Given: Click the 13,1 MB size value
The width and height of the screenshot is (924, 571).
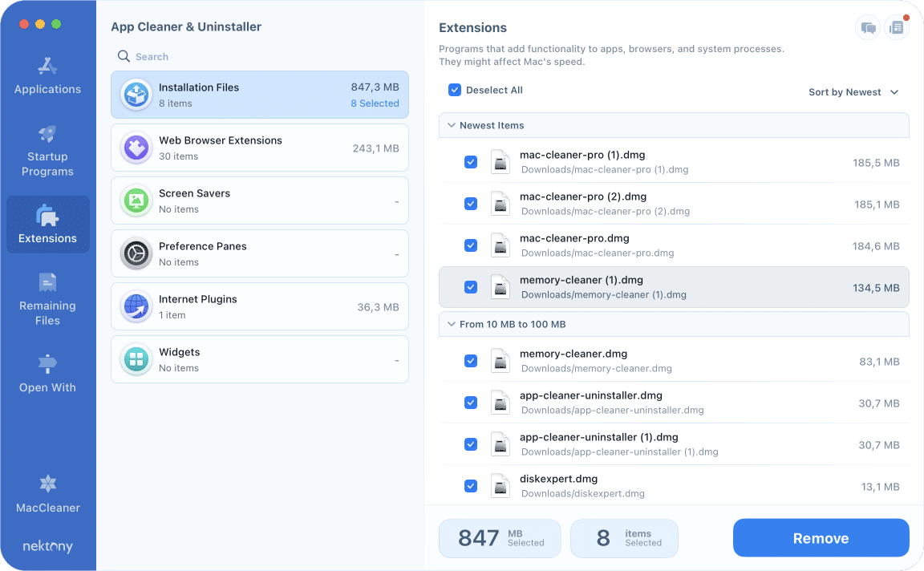Looking at the screenshot, I should (x=881, y=487).
